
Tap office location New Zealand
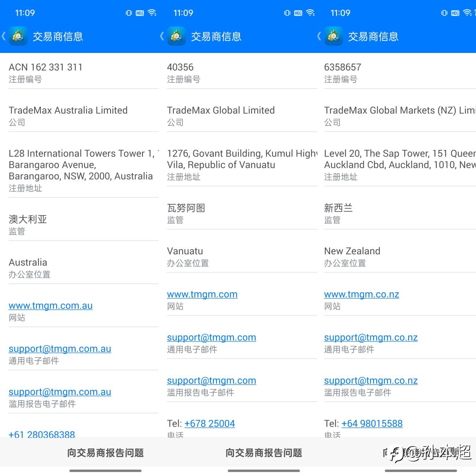pyautogui.click(x=352, y=251)
